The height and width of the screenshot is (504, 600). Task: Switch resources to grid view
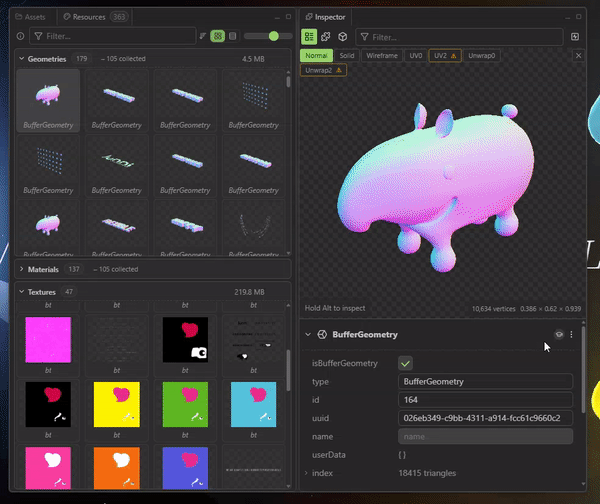point(217,36)
